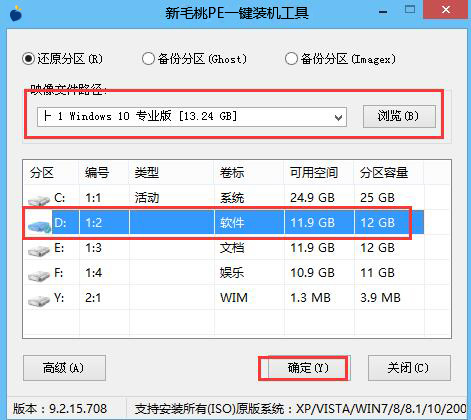Select the 1:1 partition number cell
This screenshot has width=471, height=420.
tap(93, 198)
